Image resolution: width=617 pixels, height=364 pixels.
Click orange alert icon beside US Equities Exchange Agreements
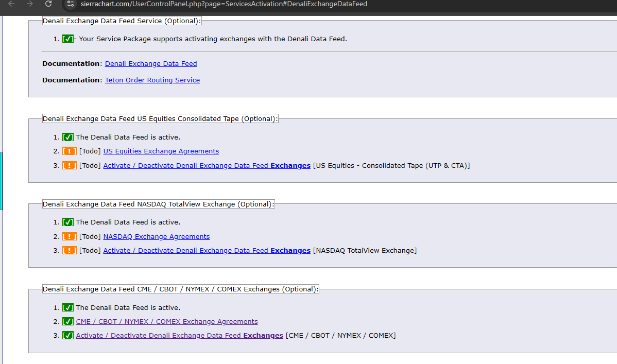coord(69,151)
